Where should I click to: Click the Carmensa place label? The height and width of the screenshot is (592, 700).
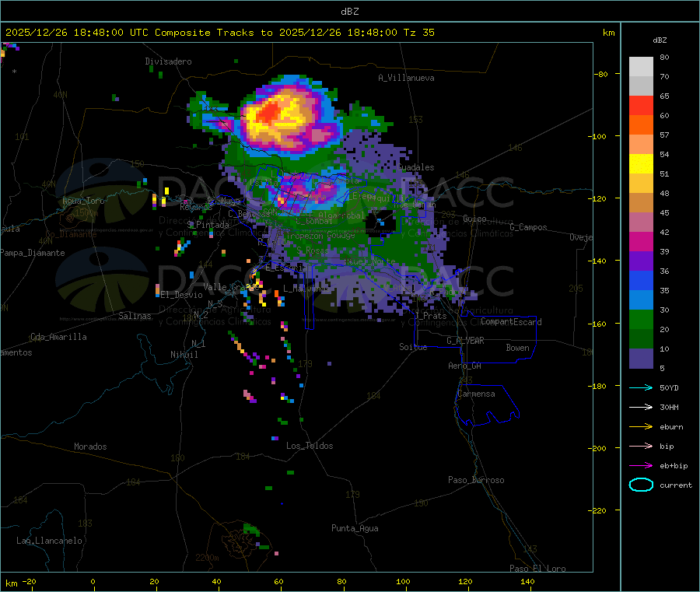click(x=476, y=394)
